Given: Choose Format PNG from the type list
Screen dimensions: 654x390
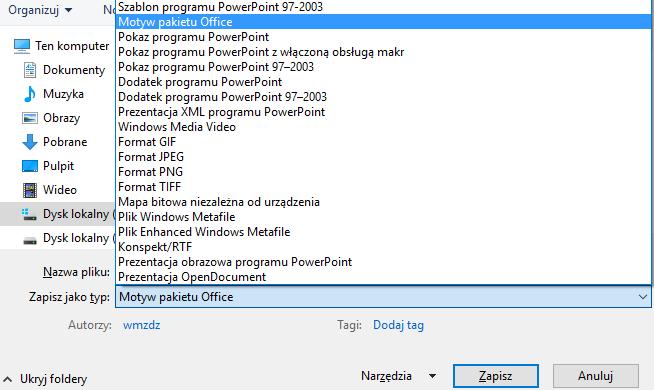Looking at the screenshot, I should pos(151,172).
